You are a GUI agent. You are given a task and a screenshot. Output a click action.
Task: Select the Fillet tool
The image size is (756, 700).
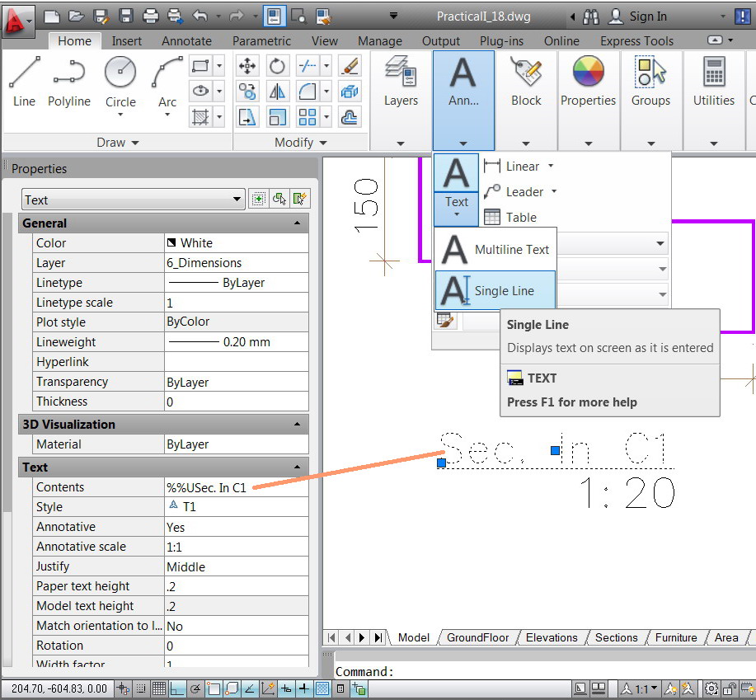(x=306, y=92)
